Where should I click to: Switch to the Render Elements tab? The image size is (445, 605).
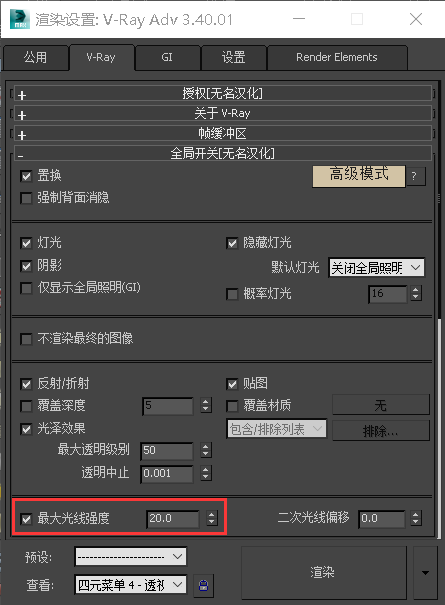[x=337, y=57]
